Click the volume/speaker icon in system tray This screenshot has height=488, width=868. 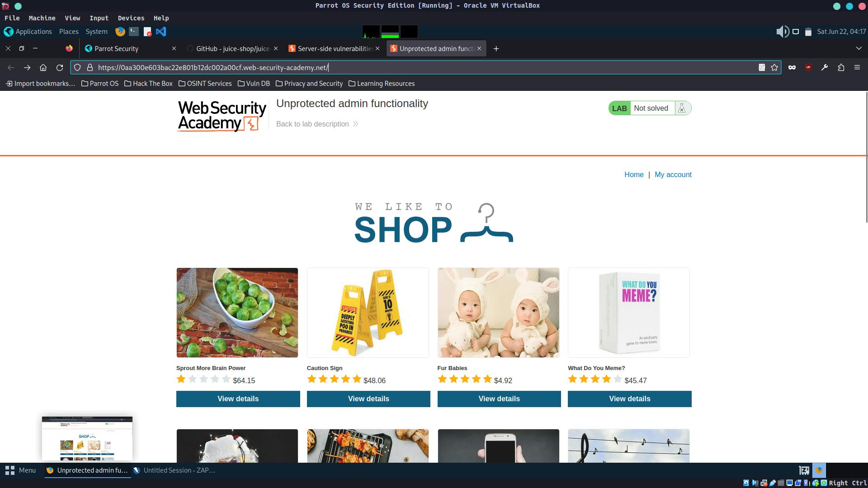(782, 31)
